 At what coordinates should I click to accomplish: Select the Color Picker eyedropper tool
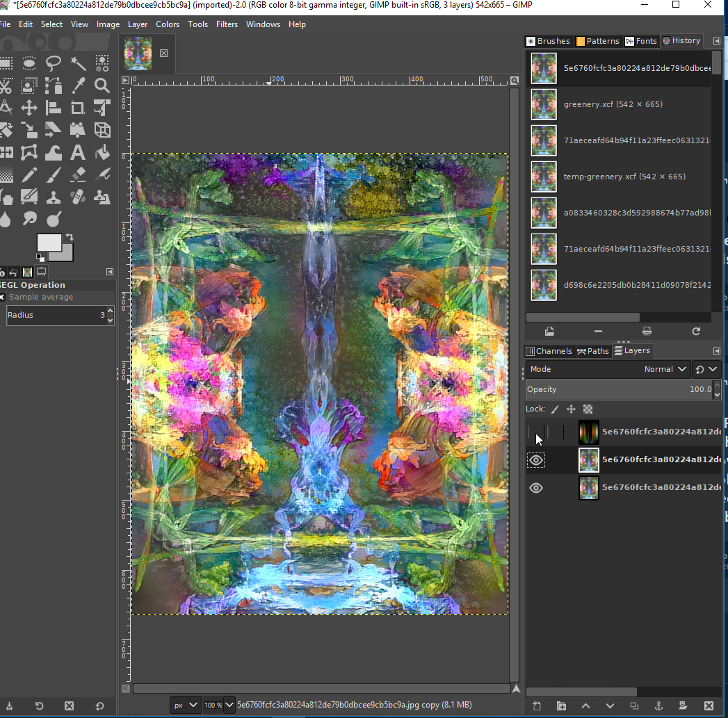(78, 85)
